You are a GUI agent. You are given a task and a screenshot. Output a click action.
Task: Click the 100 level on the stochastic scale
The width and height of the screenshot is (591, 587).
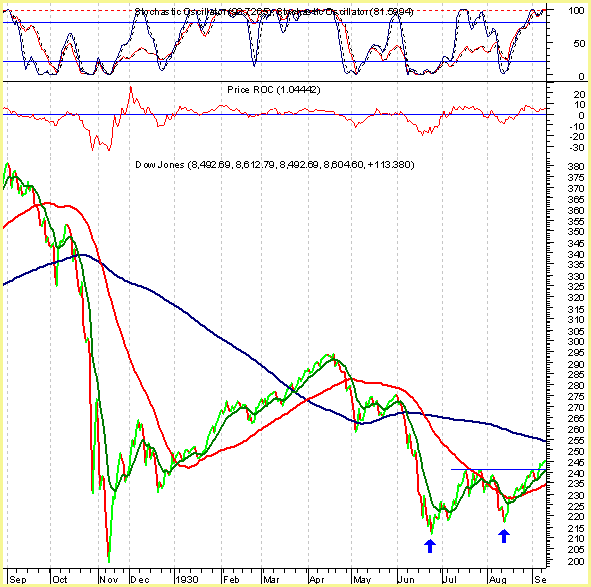pos(576,11)
